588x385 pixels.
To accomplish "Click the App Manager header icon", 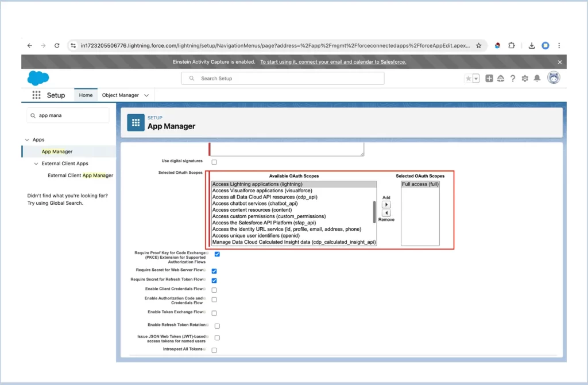I will [136, 123].
